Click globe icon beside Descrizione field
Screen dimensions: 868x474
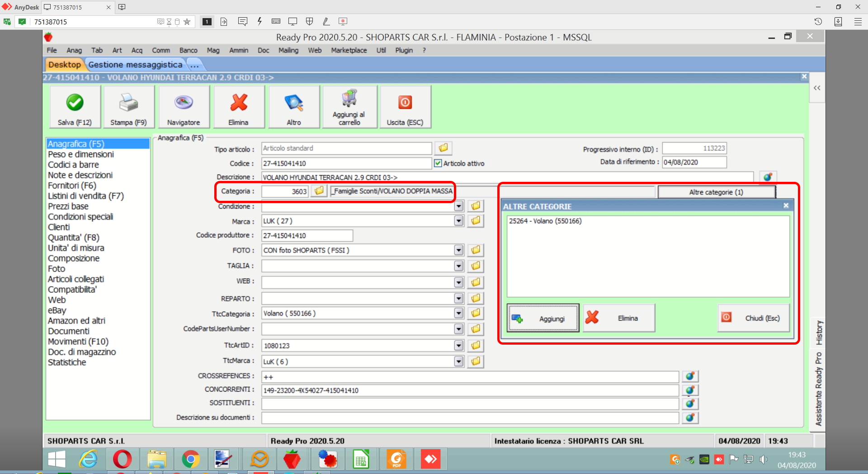[768, 177]
